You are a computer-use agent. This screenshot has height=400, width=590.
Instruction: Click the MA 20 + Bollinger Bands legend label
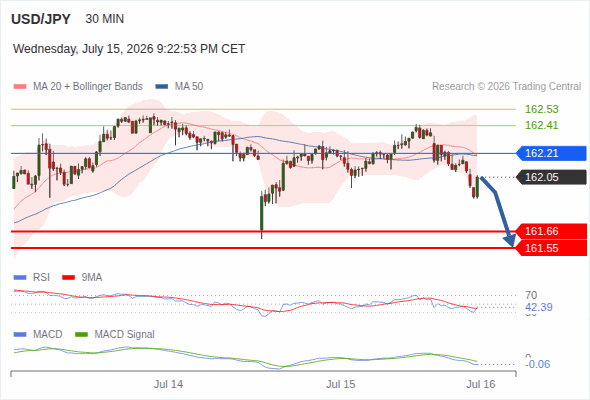pyautogui.click(x=88, y=87)
